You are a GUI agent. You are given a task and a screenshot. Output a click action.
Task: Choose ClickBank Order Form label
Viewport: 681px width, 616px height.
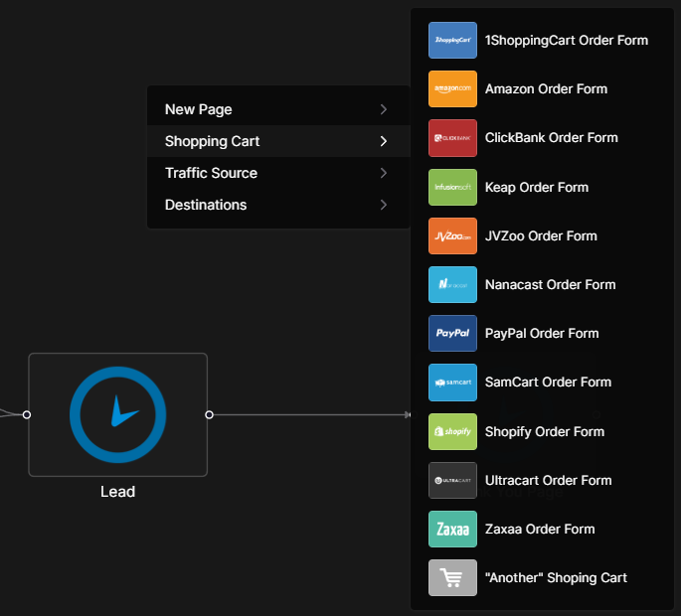551,138
